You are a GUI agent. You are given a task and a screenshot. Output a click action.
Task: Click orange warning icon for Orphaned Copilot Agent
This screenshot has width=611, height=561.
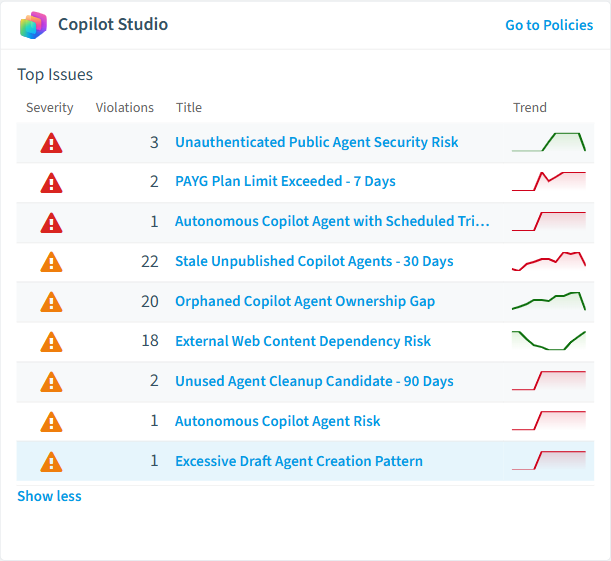coord(51,302)
